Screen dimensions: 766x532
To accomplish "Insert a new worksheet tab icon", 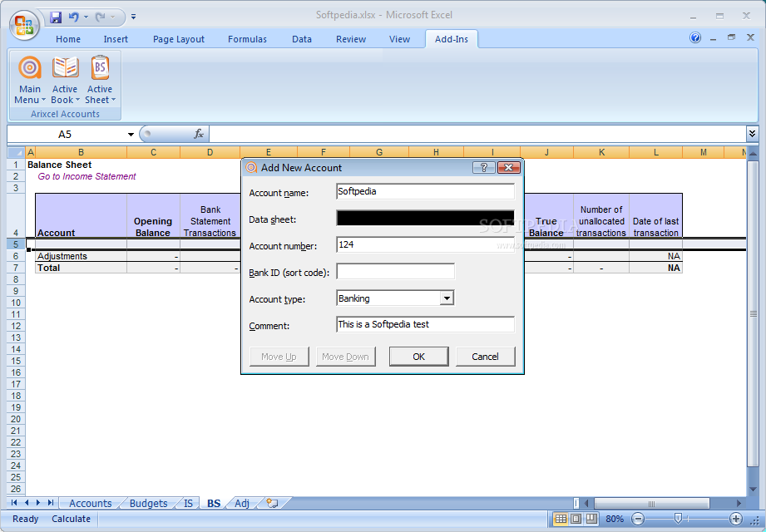I will click(x=272, y=503).
